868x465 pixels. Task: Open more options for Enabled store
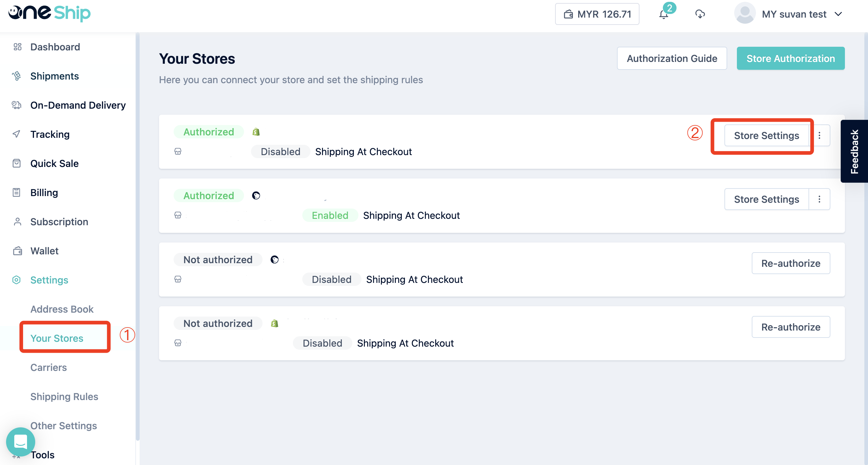(819, 199)
